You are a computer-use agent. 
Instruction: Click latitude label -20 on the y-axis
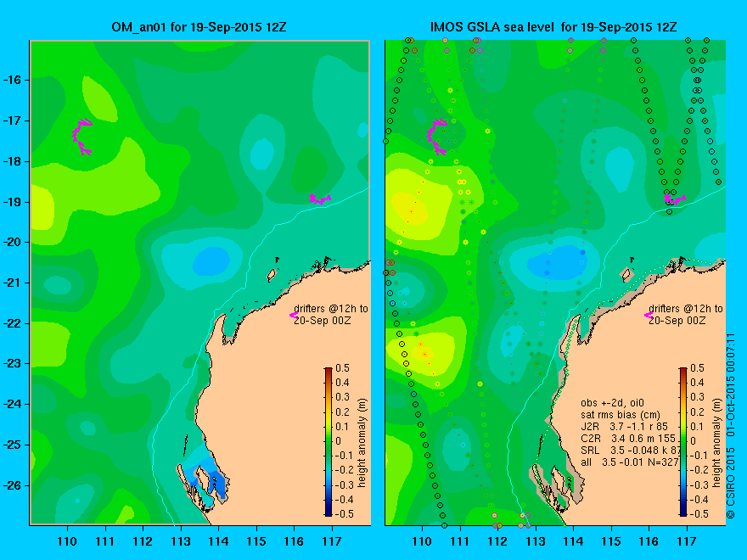tap(12, 243)
